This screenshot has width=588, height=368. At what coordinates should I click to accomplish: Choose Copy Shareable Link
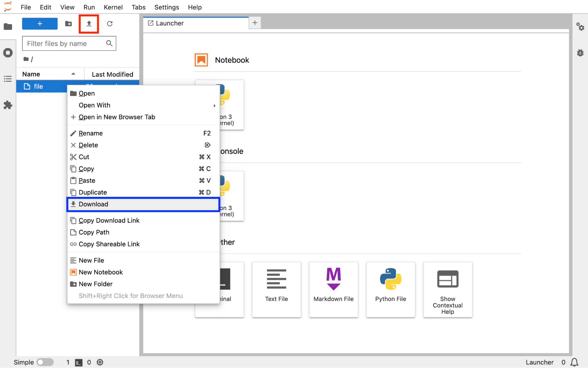pyautogui.click(x=143, y=244)
